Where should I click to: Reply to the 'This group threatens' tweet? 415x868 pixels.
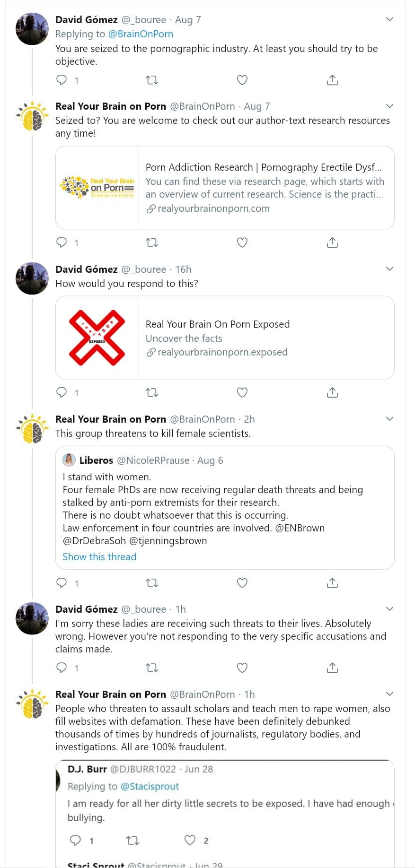pos(62,583)
